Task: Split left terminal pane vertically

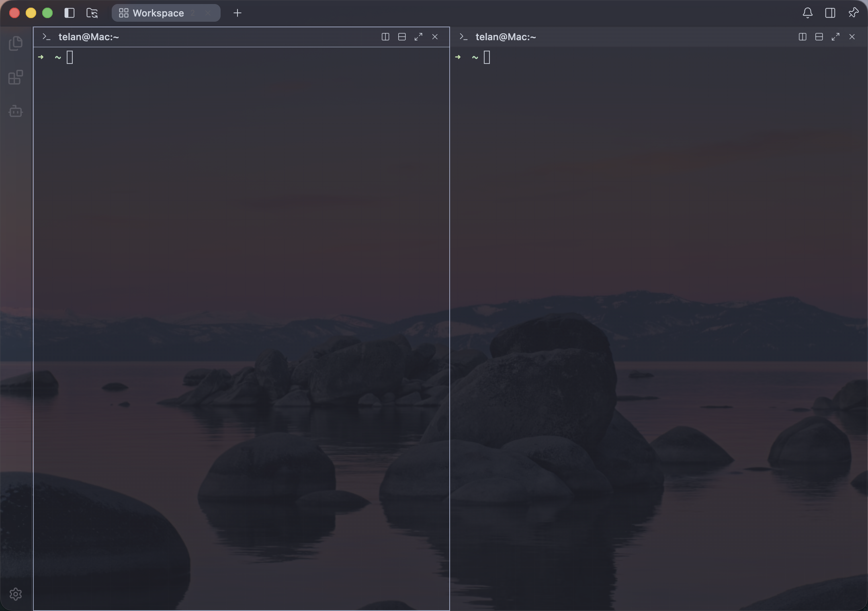Action: click(385, 37)
